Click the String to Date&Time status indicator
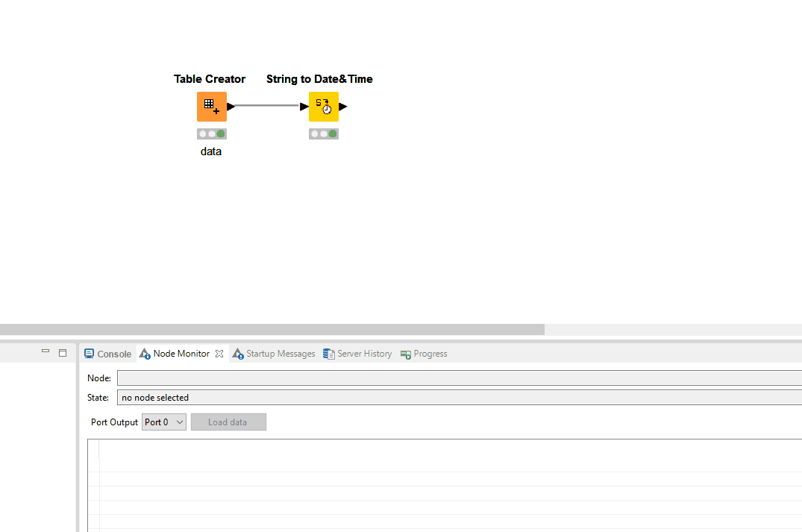 (x=323, y=134)
